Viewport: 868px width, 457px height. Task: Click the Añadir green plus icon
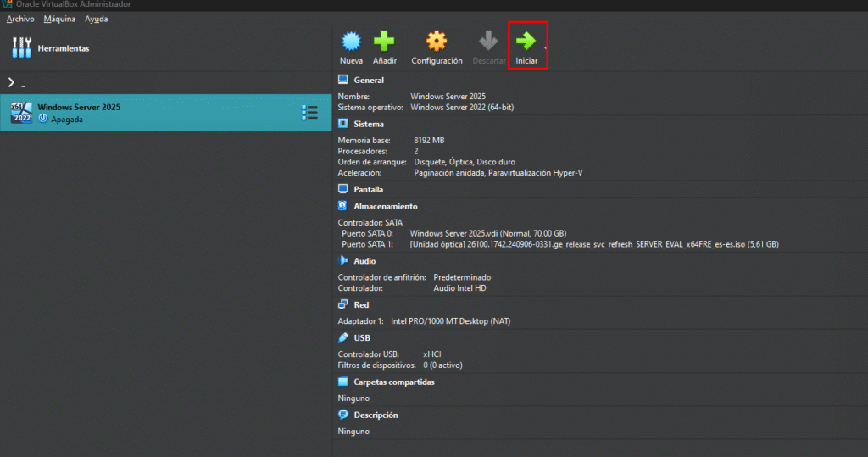coord(384,41)
